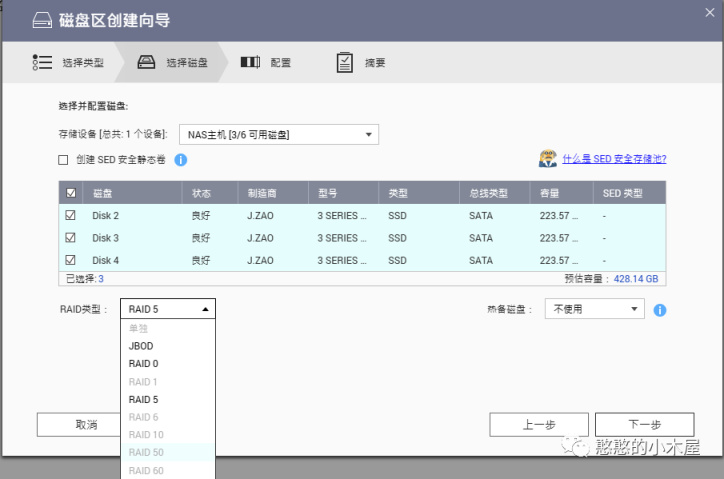Screen dimensions: 724x479
Task: Click the Configure step bar icon
Action: [x=250, y=62]
